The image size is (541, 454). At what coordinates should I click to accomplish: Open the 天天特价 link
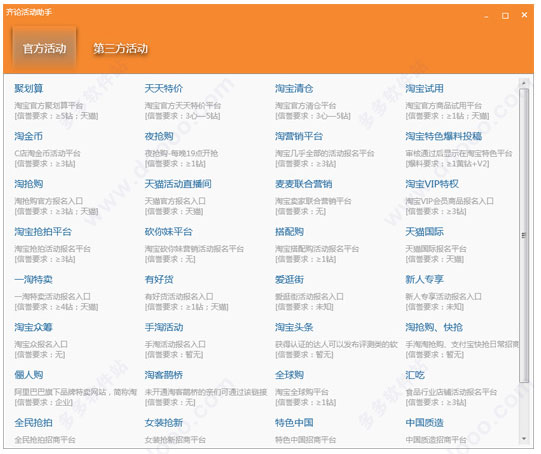164,88
